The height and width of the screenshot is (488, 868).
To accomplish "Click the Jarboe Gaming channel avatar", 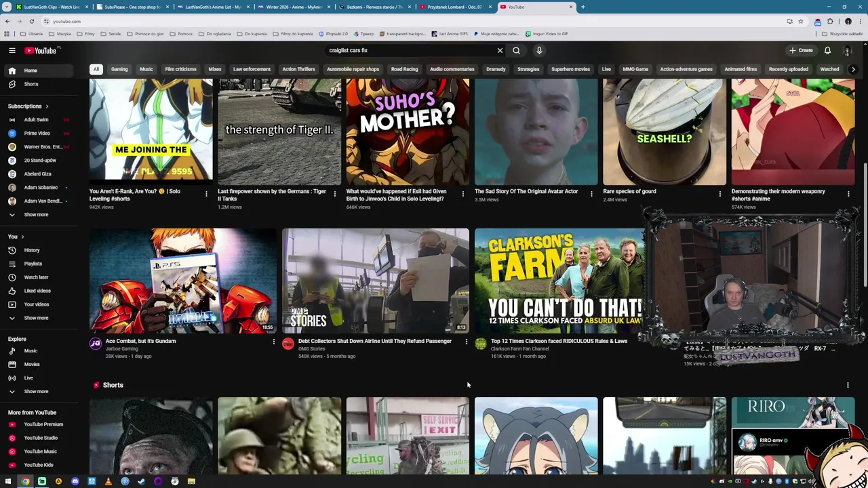I will click(x=96, y=344).
